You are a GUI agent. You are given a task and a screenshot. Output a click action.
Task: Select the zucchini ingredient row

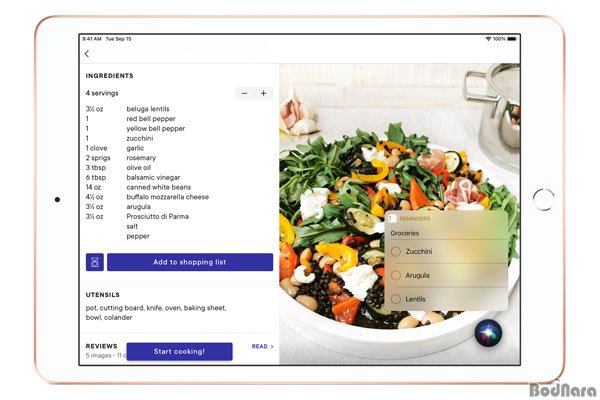pyautogui.click(x=140, y=138)
